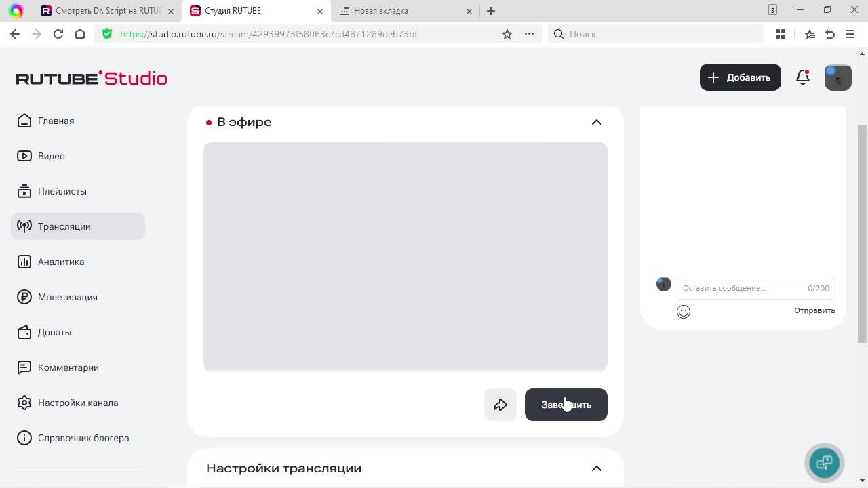Screen dimensions: 868x488
Task: Click the browser logo icon
Action: (16, 11)
